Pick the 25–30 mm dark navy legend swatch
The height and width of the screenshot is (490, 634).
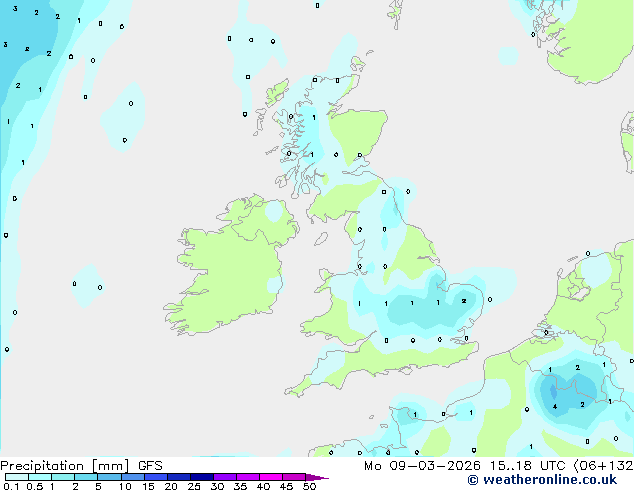click(202, 477)
